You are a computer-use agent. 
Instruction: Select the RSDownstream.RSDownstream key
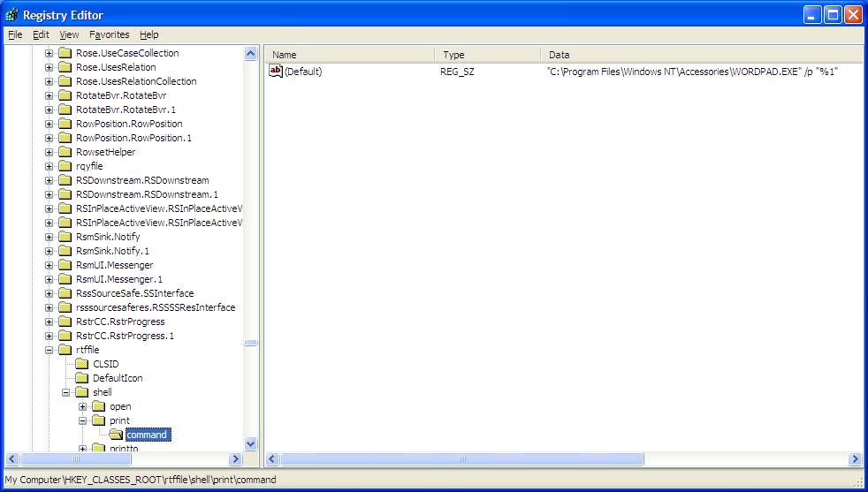click(141, 180)
